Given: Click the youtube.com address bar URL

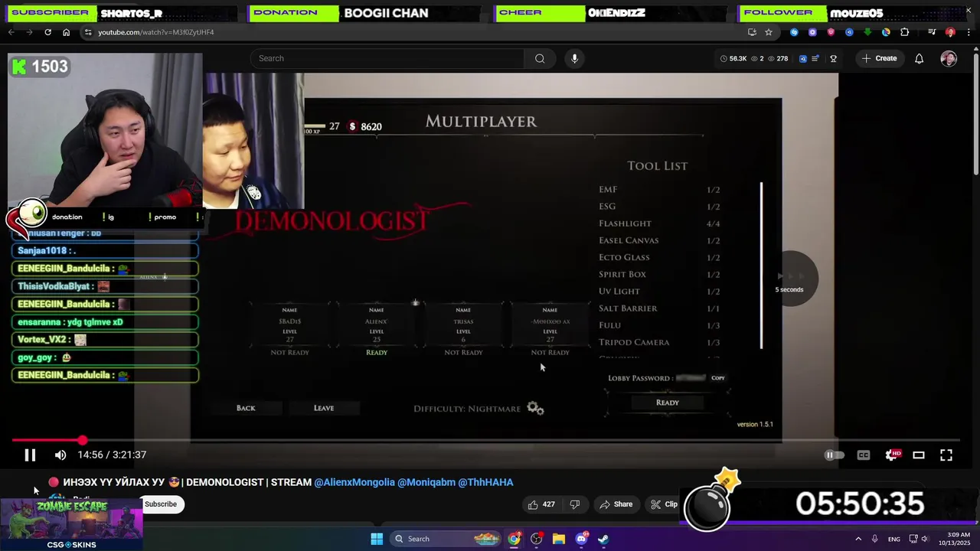Looking at the screenshot, I should pos(155,32).
